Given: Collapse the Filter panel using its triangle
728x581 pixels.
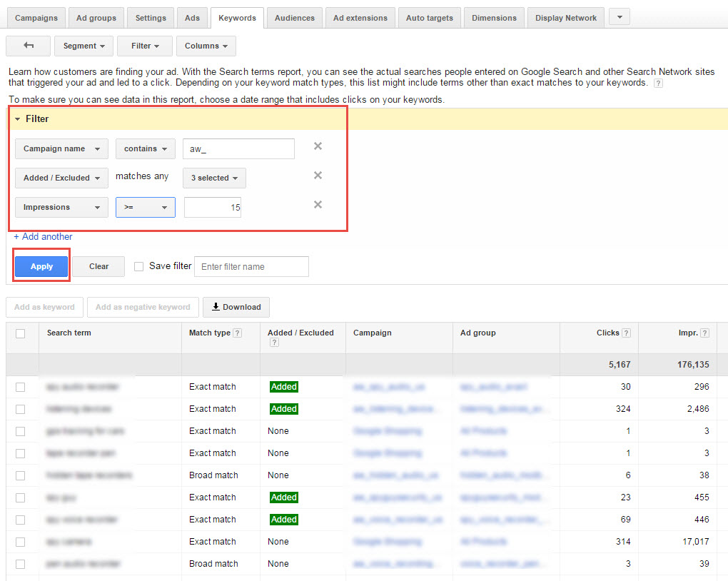Looking at the screenshot, I should tap(18, 119).
